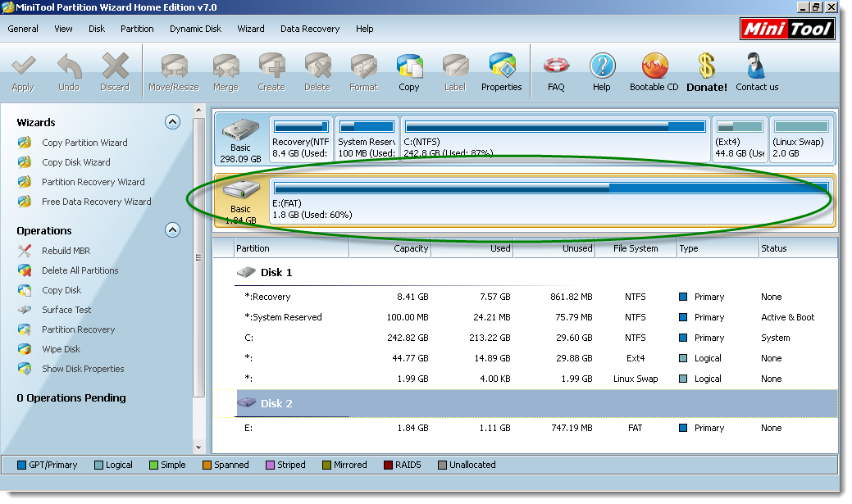Image resolution: width=852 pixels, height=504 pixels.
Task: Open the FAQ lifebuoy icon
Action: coord(557,73)
